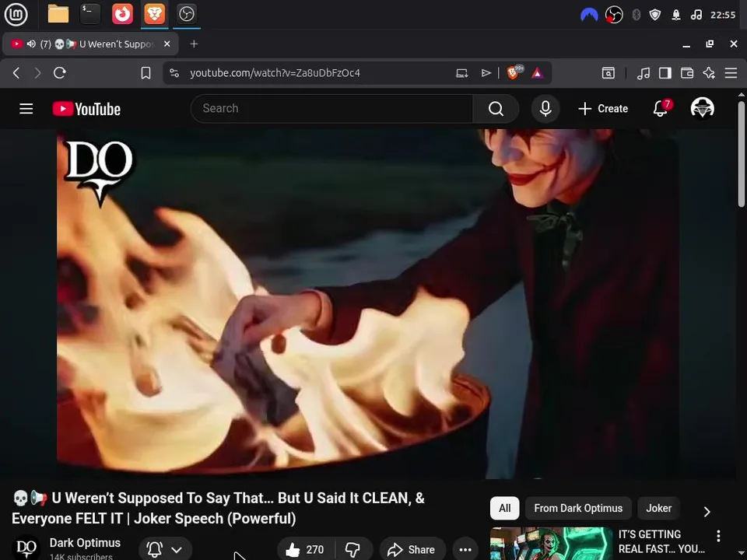747x560 pixels.
Task: Search with your voice microphone
Action: point(545,109)
